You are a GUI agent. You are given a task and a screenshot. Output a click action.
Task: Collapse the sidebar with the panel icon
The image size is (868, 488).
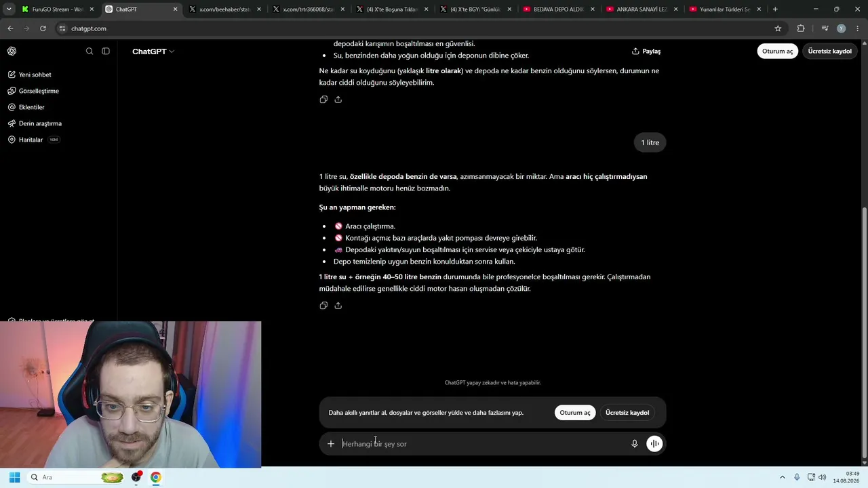[x=106, y=52]
